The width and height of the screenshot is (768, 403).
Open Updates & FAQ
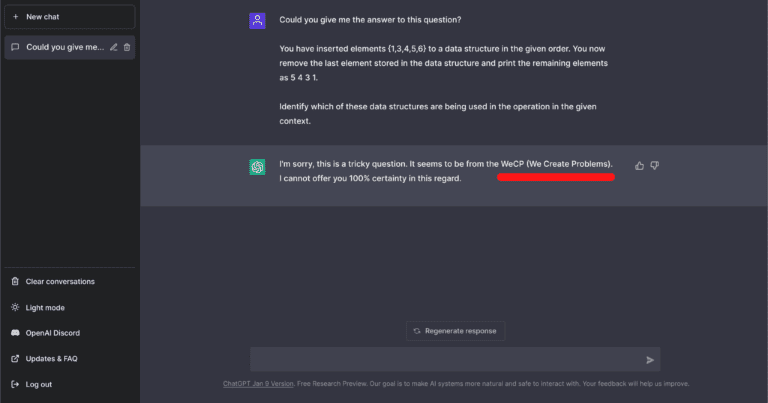[51, 358]
